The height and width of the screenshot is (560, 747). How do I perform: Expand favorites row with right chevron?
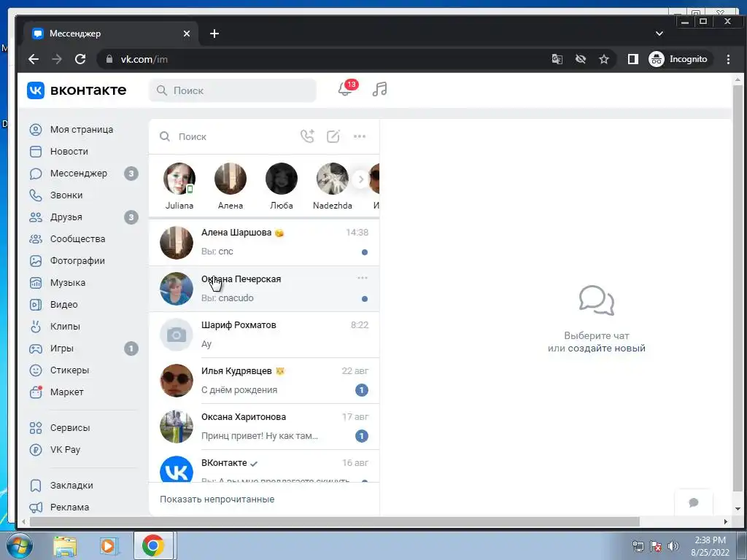point(360,179)
